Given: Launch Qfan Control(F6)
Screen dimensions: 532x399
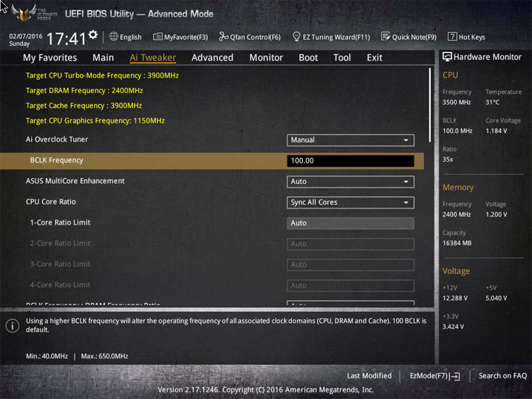Looking at the screenshot, I should 250,37.
